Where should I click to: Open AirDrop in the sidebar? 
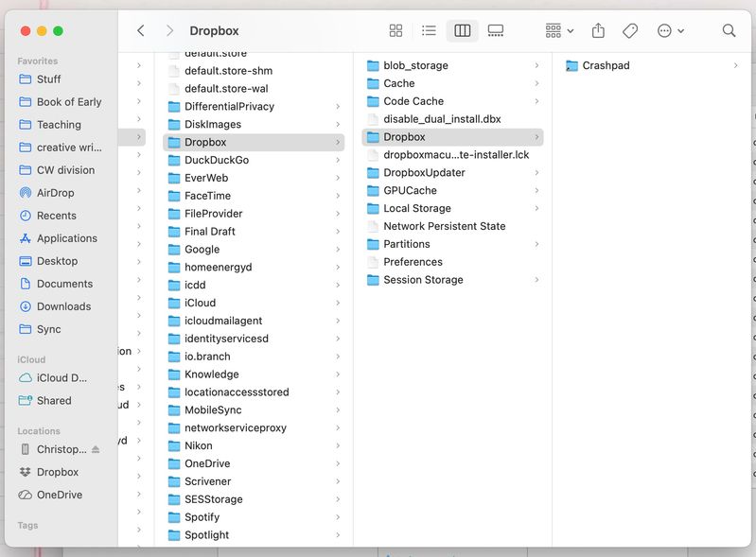click(x=55, y=193)
